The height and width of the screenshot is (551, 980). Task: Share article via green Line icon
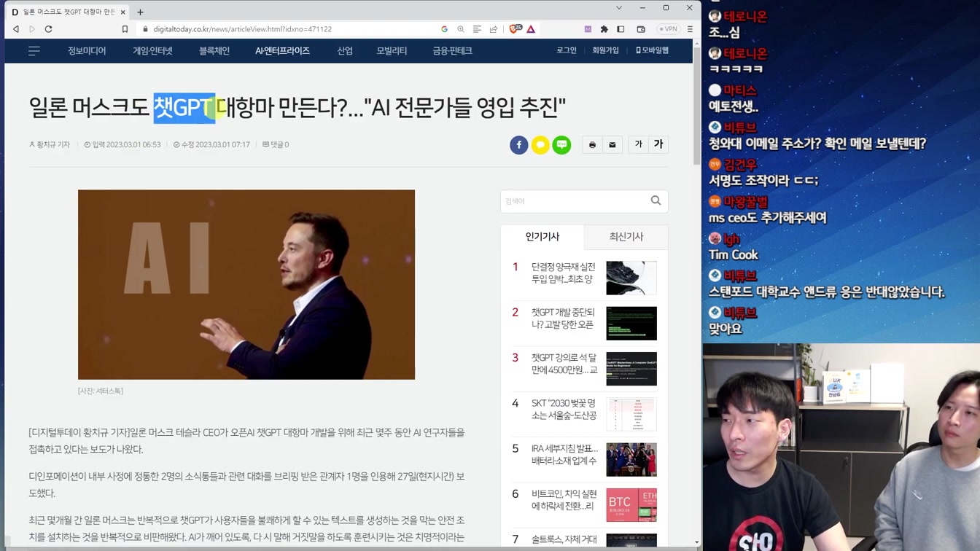coord(561,145)
